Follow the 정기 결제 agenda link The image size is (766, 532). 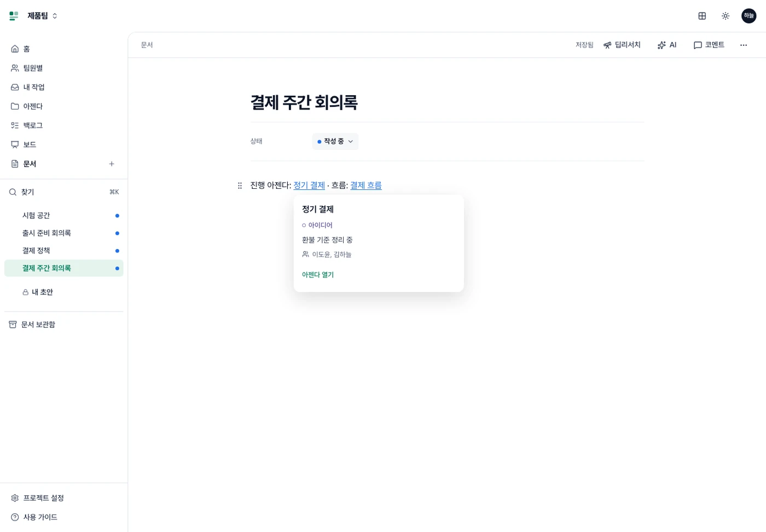coord(309,186)
